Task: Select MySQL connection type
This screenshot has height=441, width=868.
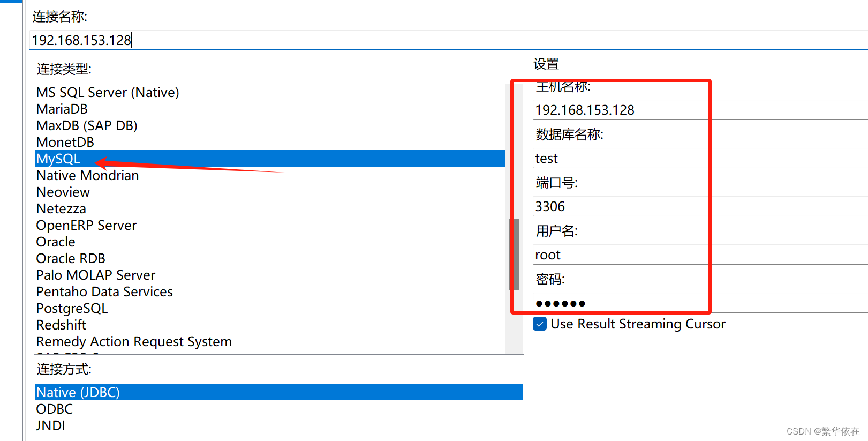Action: coord(270,159)
